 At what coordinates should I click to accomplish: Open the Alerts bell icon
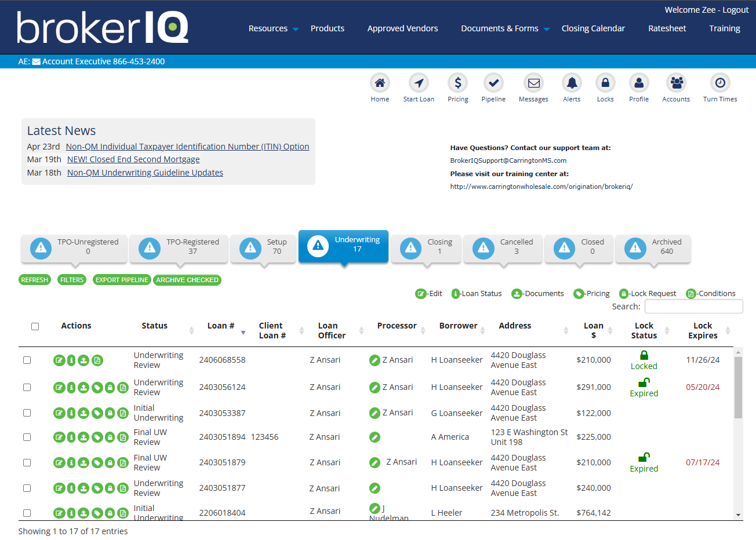pyautogui.click(x=572, y=83)
